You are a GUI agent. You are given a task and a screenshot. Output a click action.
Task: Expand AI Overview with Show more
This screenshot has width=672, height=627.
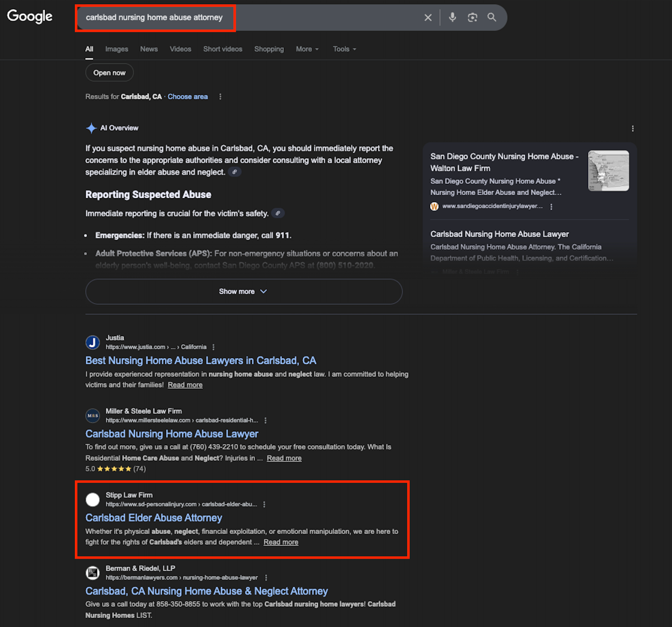coord(244,292)
